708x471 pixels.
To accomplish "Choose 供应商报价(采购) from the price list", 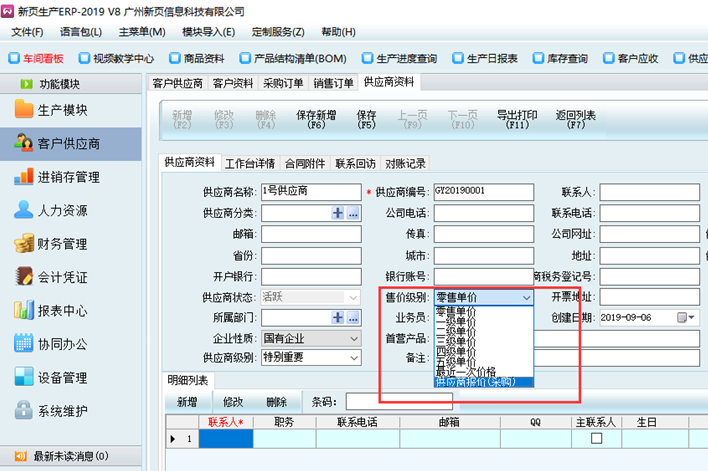I will [484, 381].
